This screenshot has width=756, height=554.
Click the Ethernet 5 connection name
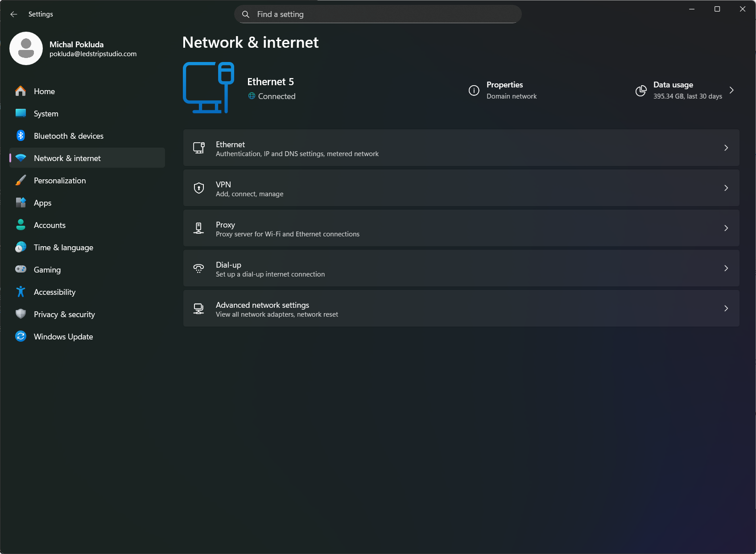pos(270,82)
